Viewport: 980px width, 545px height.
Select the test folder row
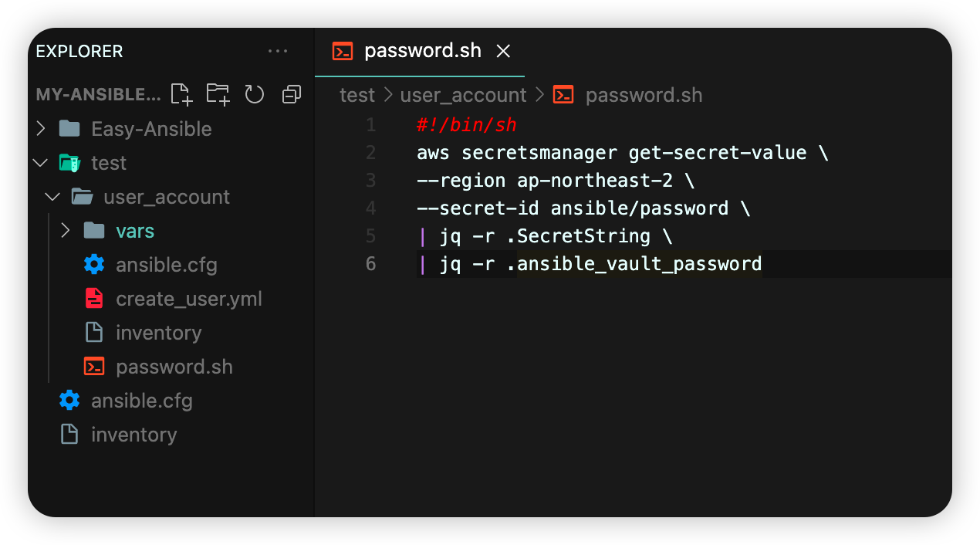pyautogui.click(x=171, y=162)
